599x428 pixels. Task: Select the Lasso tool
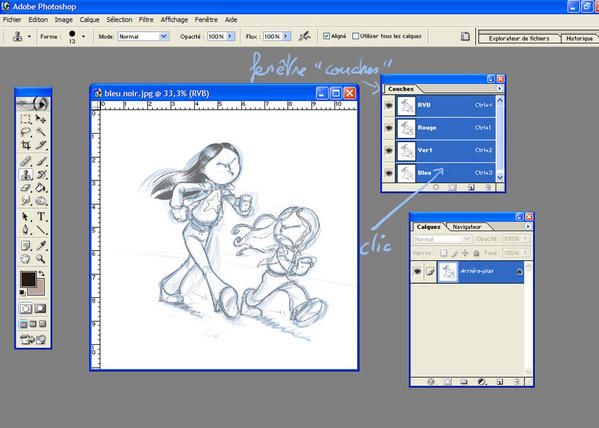(x=25, y=132)
